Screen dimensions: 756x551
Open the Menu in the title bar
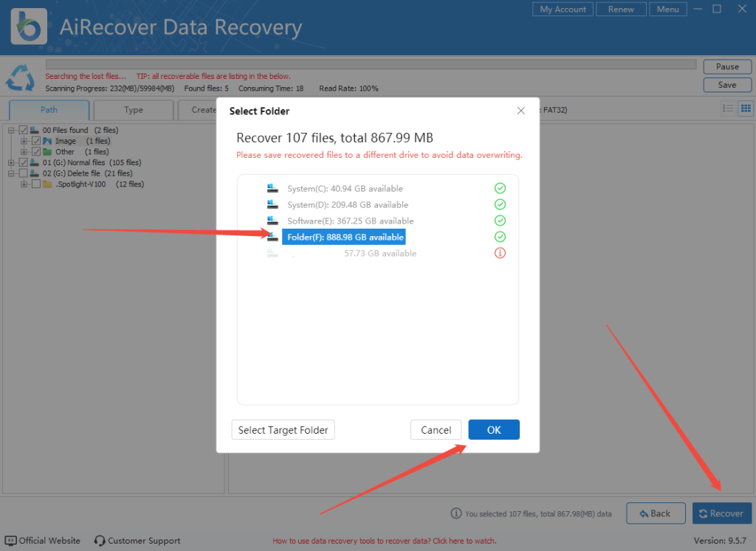point(667,9)
